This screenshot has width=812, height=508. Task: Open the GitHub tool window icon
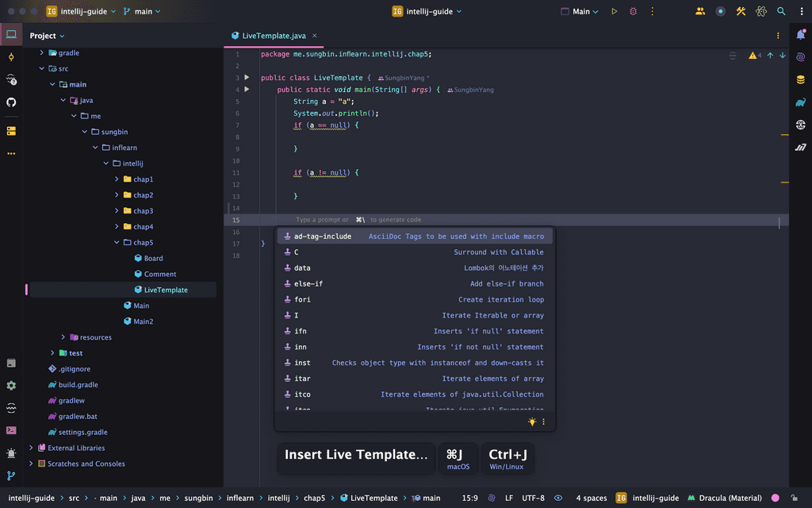11,102
